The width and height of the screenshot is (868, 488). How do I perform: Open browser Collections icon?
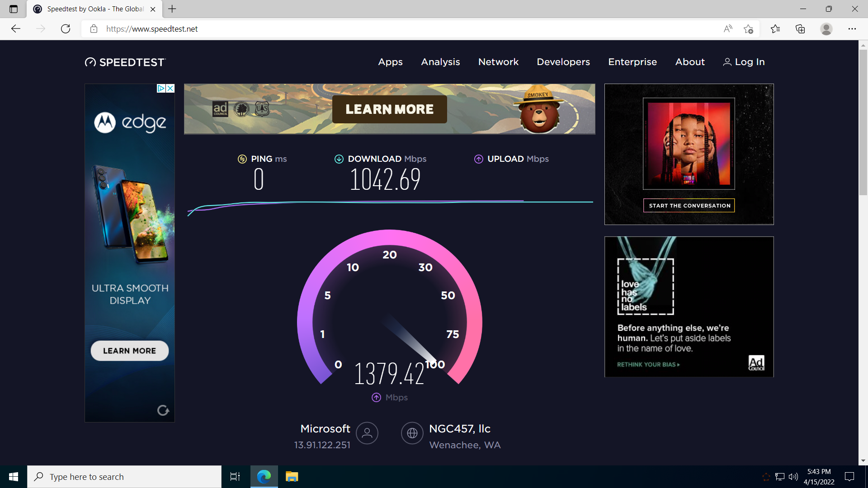[x=800, y=29]
